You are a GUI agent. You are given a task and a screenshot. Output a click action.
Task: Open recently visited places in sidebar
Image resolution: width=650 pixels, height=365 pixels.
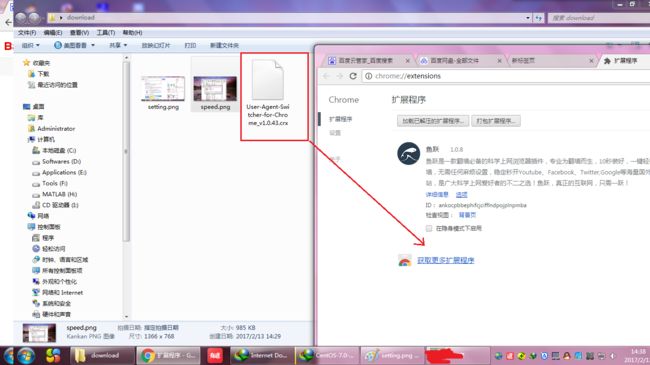pyautogui.click(x=53, y=85)
